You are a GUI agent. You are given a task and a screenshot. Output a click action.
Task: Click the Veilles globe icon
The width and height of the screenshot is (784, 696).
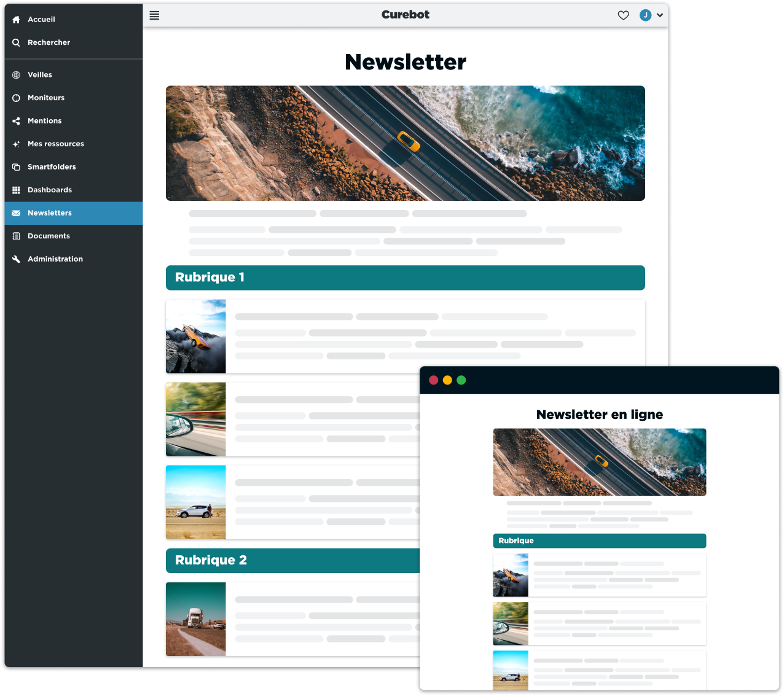pyautogui.click(x=16, y=75)
